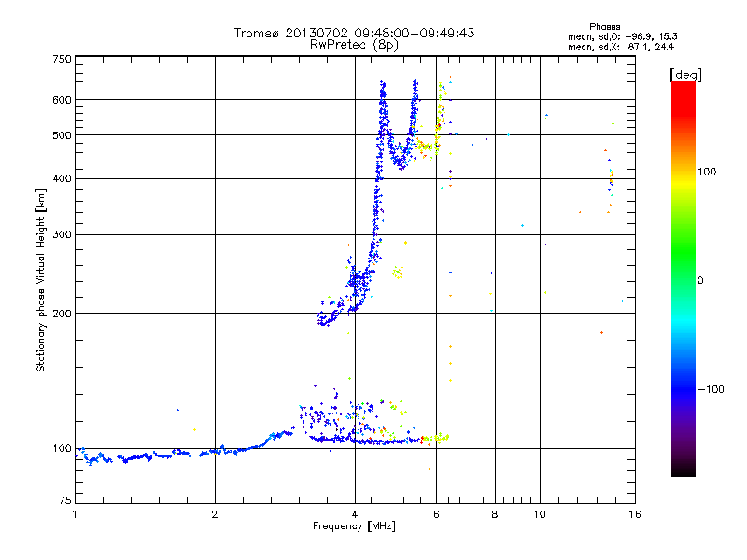Click the x-axis label '8'
747x560 pixels.
(495, 514)
